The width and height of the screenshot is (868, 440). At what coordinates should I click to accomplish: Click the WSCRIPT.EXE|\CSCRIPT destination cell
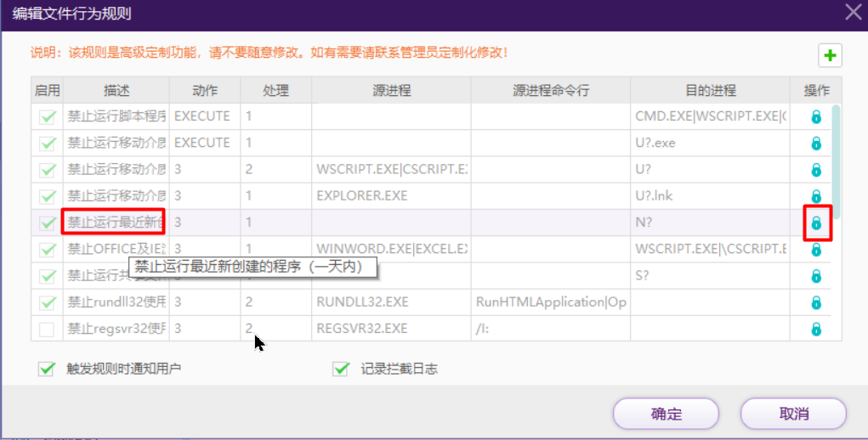(x=710, y=249)
